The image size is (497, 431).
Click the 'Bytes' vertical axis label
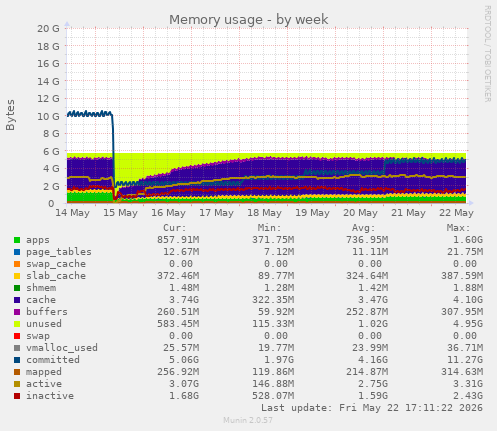click(10, 115)
